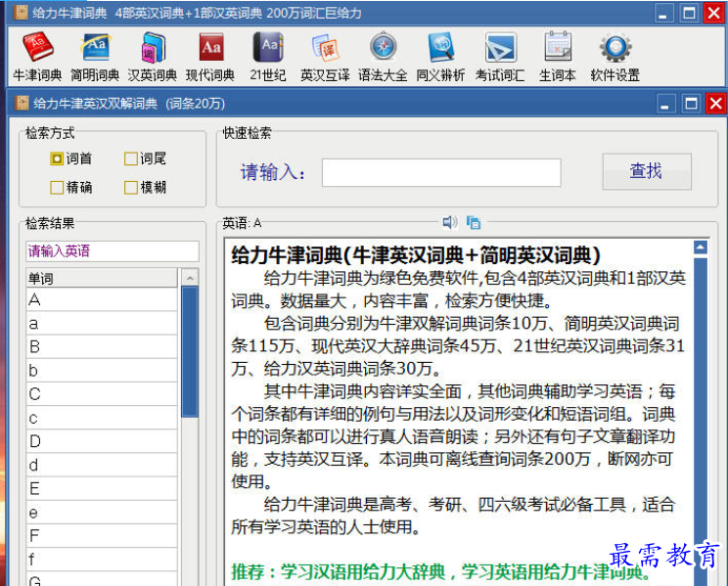Select lowercase 'b' in word list
This screenshot has width=728, height=586.
(x=102, y=371)
